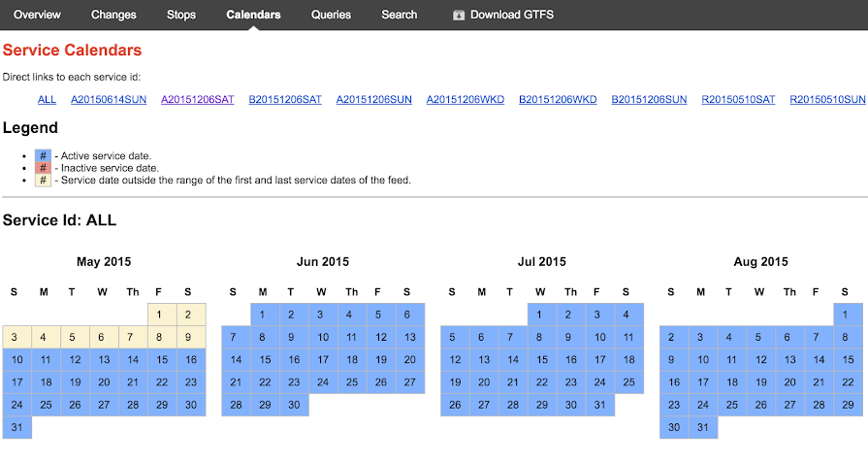The width and height of the screenshot is (868, 464).
Task: Click the Jul 2015 month title
Action: [x=542, y=262]
